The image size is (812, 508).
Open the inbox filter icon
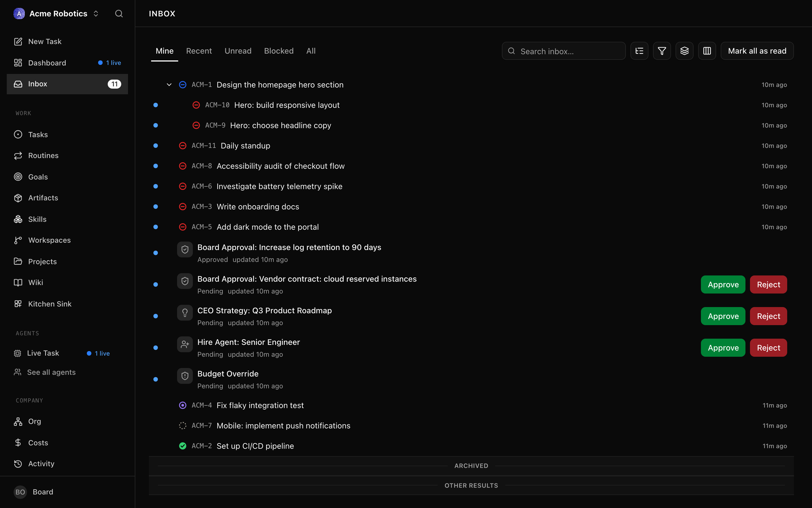coord(662,51)
